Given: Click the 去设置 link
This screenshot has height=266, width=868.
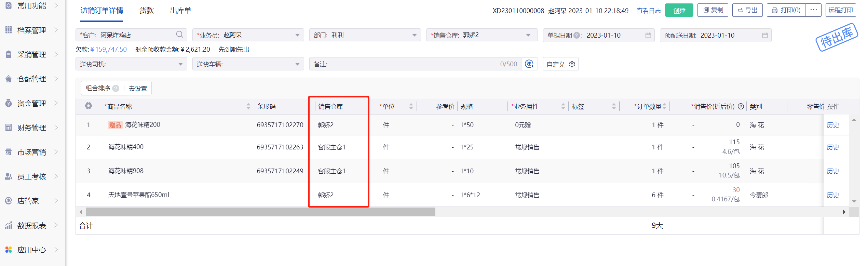Looking at the screenshot, I should (x=138, y=88).
